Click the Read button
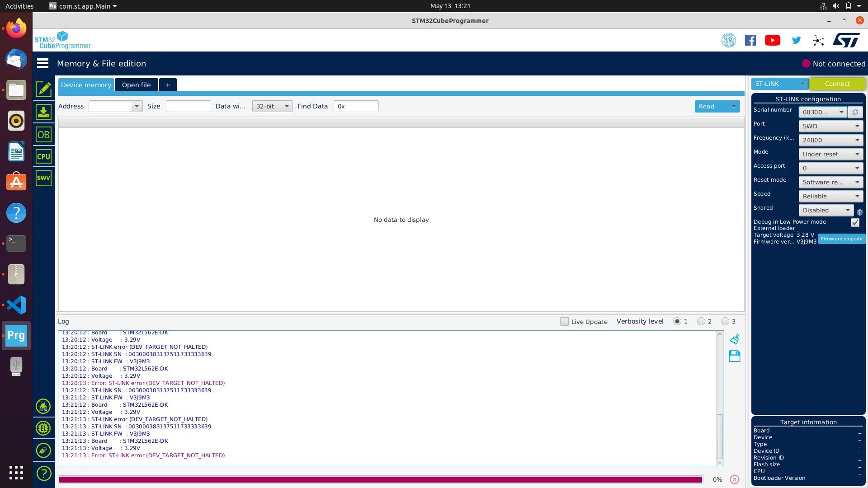 712,106
